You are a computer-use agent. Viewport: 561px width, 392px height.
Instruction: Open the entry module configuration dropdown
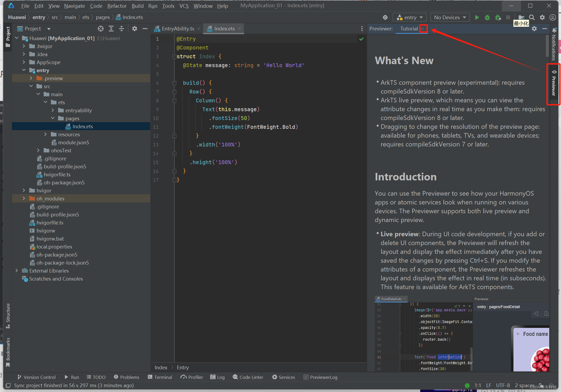[x=410, y=17]
